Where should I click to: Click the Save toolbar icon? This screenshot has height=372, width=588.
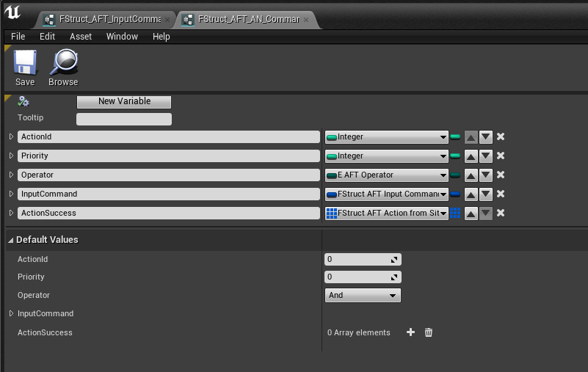[25, 64]
